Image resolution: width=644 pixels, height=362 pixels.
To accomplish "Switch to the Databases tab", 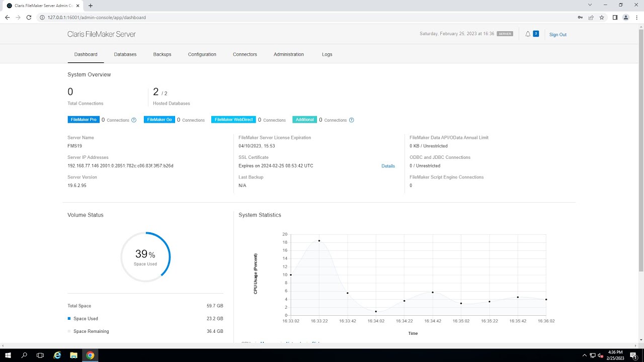I will pos(125,54).
